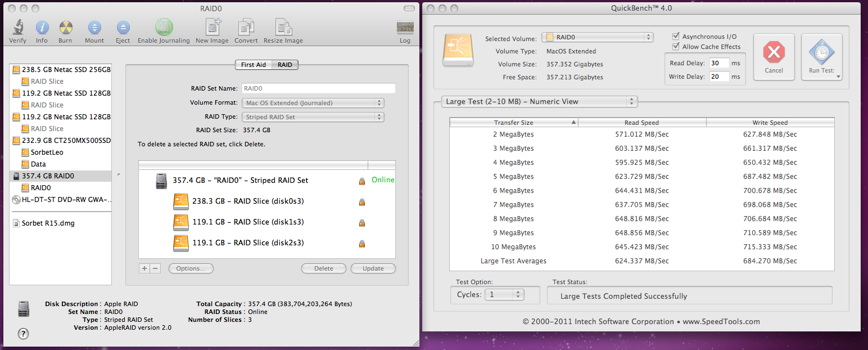The height and width of the screenshot is (350, 868).
Task: Click the 2 MegaBytes transfer size row
Action: [642, 134]
